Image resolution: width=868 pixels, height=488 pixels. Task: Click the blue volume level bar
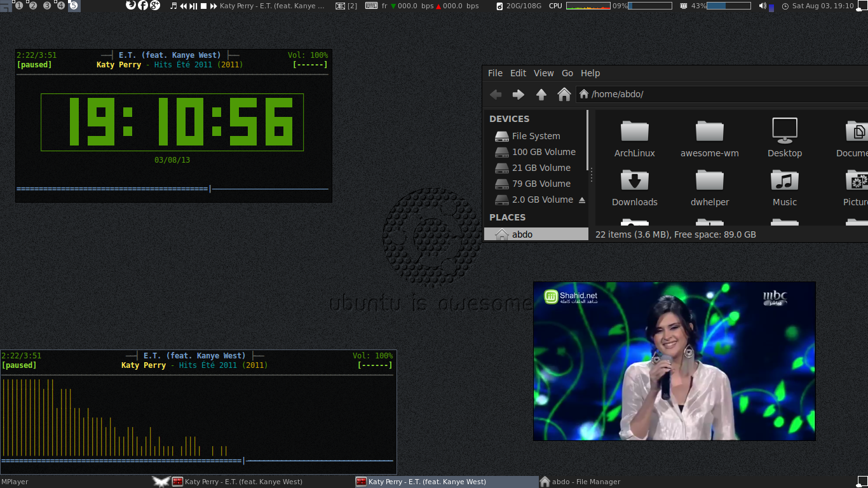[x=771, y=8]
